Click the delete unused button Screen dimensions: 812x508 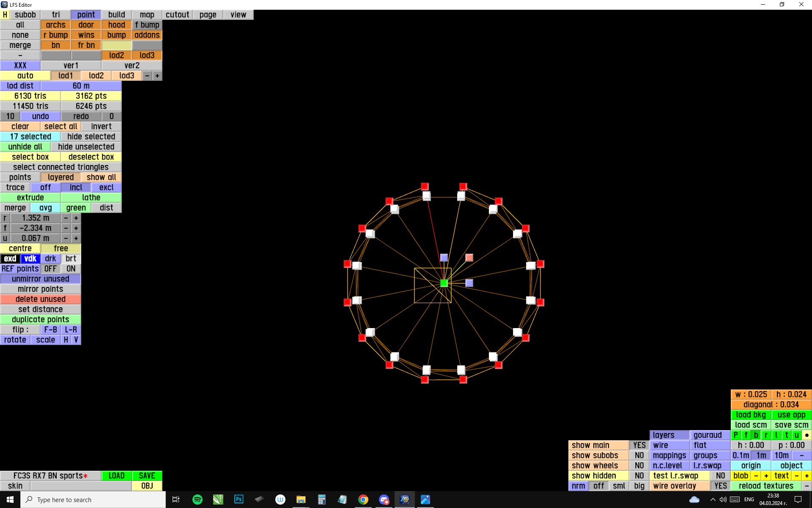coord(41,299)
